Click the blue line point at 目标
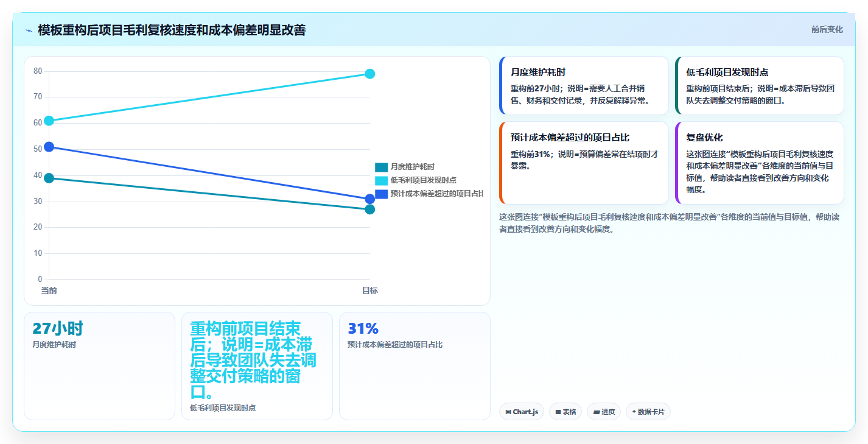Viewport: 868px width, 444px height. pyautogui.click(x=369, y=199)
